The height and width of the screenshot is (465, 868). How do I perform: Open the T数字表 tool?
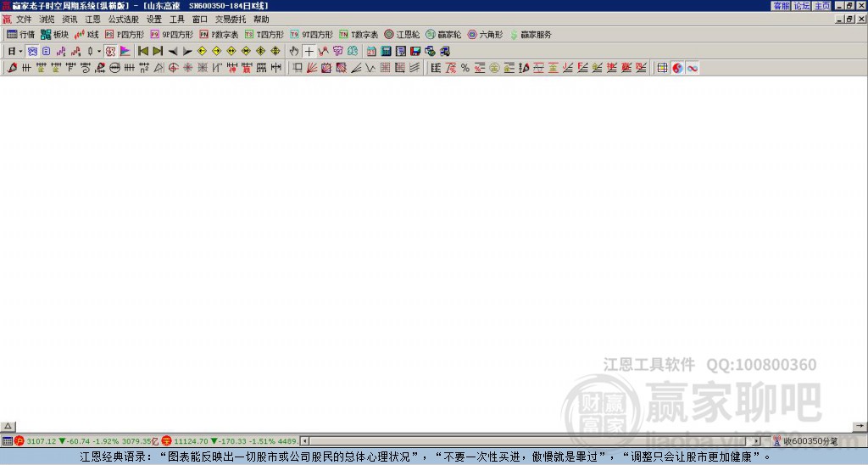coord(359,34)
